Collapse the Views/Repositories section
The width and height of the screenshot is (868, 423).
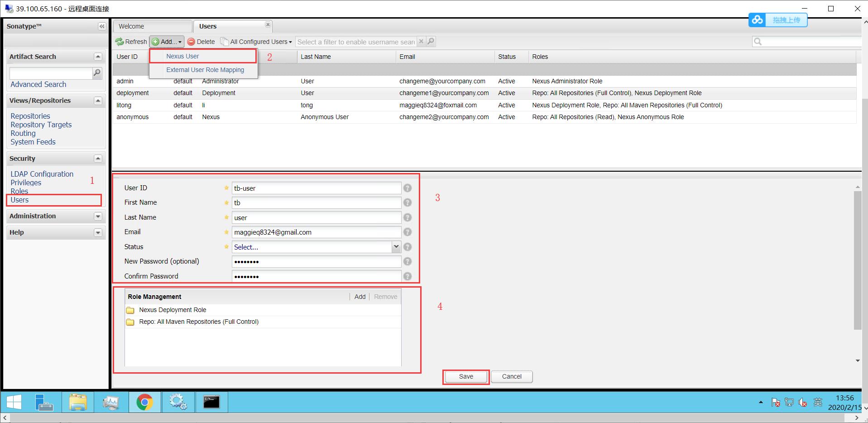(x=98, y=101)
